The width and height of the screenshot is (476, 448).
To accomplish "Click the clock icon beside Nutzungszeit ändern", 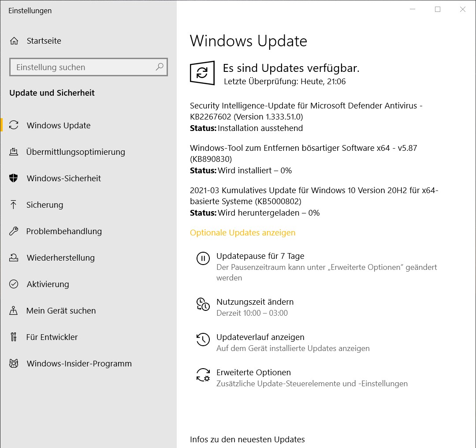I will [203, 304].
